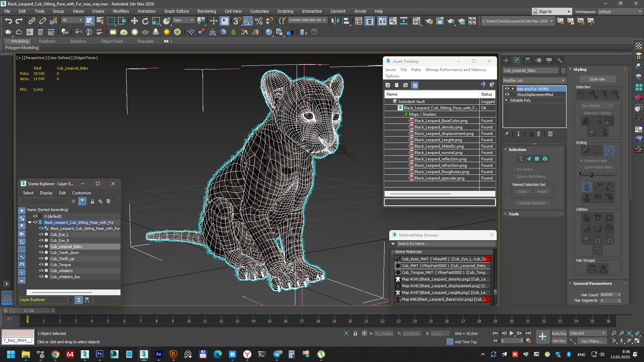Viewport: 644px width, 362px height.
Task: Click the Cone primitive icon
Action: pyautogui.click(x=156, y=32)
